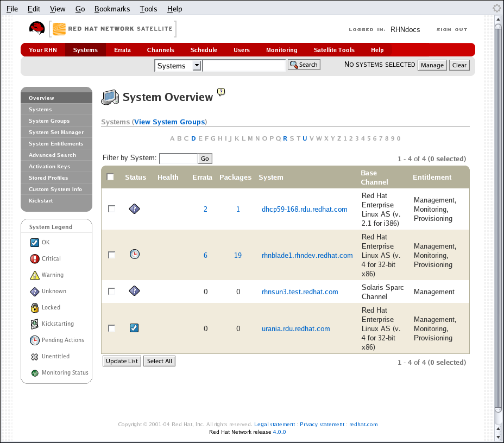This screenshot has width=504, height=443.
Task: Click the 4.0.0 release version link
Action: pyautogui.click(x=279, y=432)
